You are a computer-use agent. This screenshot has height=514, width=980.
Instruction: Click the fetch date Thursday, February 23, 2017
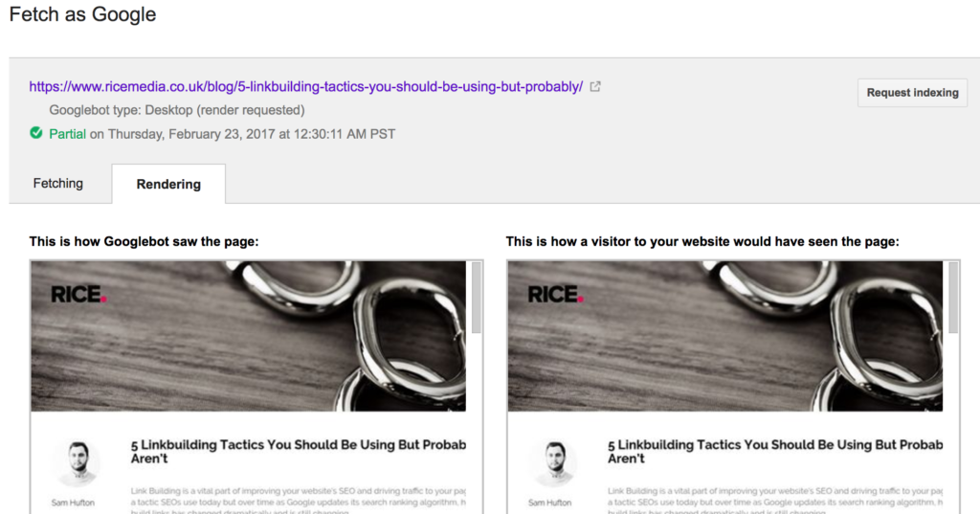(x=191, y=134)
